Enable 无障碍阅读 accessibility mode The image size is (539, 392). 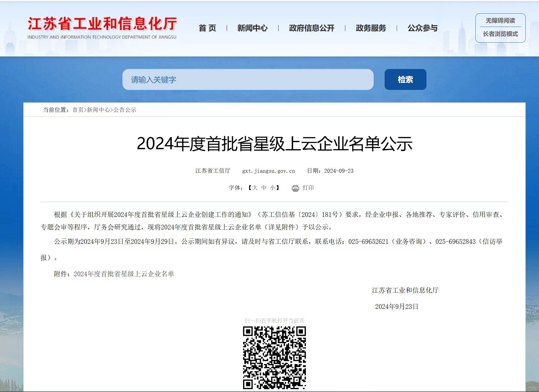point(500,21)
